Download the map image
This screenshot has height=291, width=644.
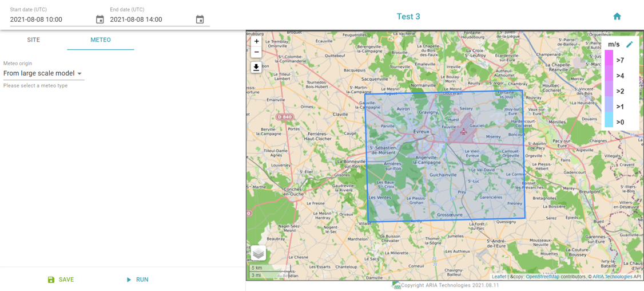(x=256, y=68)
